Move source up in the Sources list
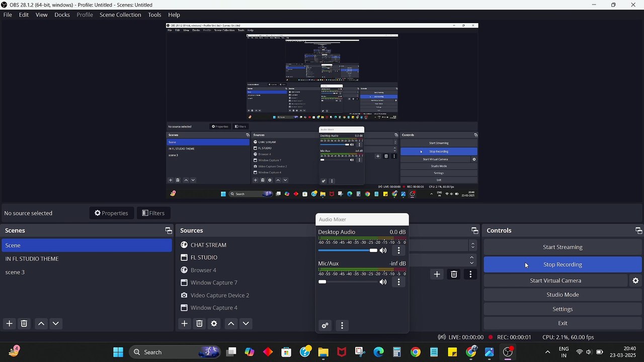 tap(231, 323)
